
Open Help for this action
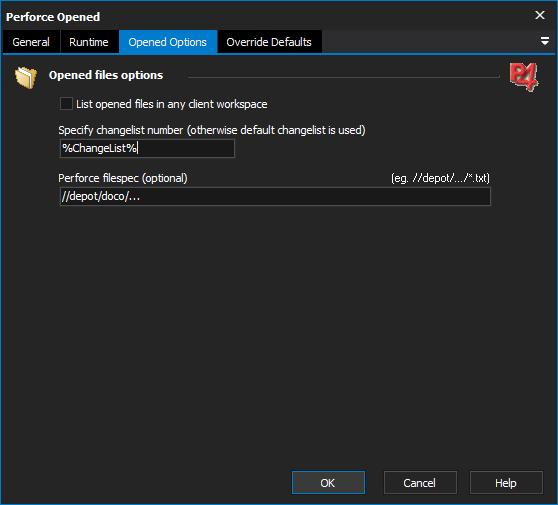pyautogui.click(x=506, y=483)
